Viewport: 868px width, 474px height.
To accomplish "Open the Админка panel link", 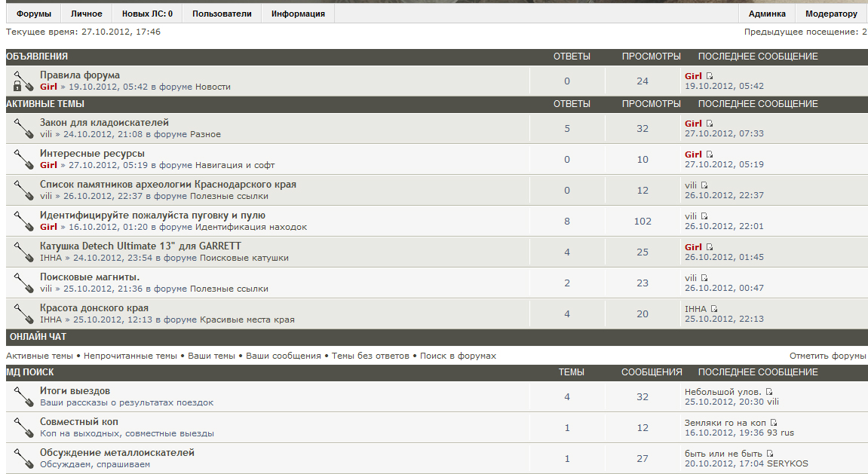I will [x=767, y=14].
